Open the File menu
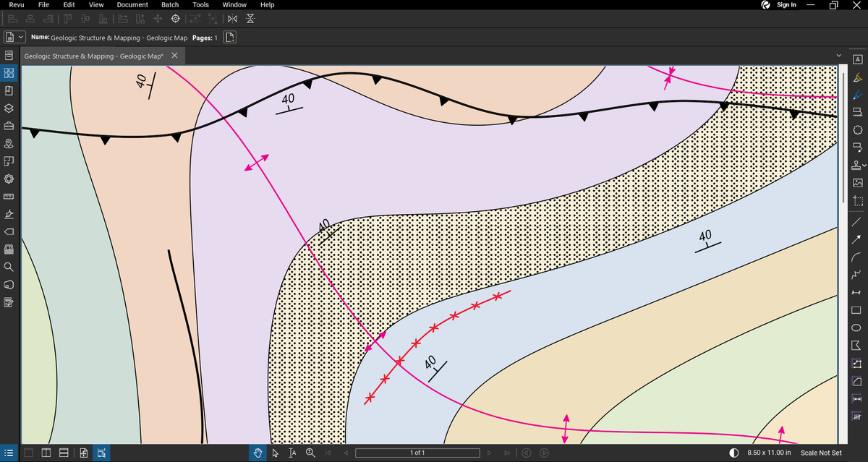 click(x=43, y=5)
